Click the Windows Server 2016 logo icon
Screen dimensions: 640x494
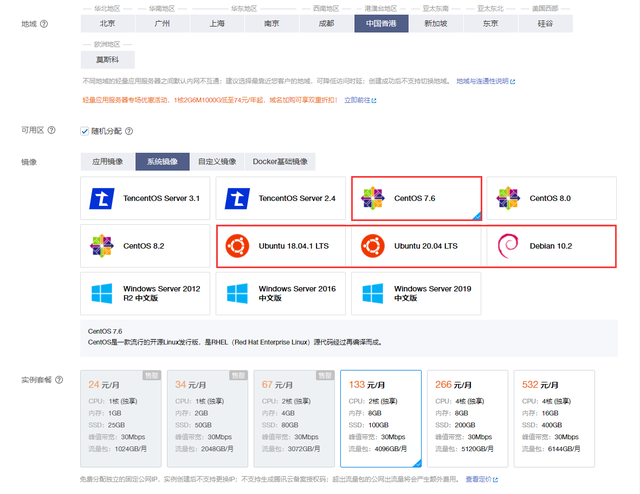(x=237, y=294)
